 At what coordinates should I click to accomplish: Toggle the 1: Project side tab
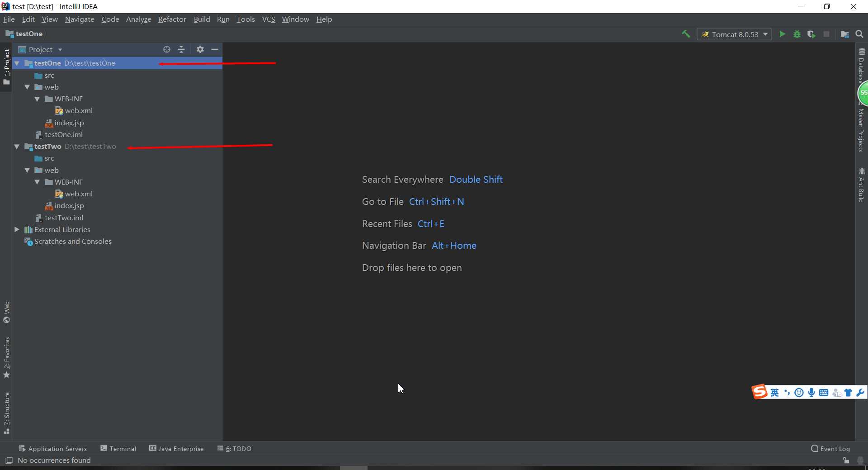pos(6,67)
